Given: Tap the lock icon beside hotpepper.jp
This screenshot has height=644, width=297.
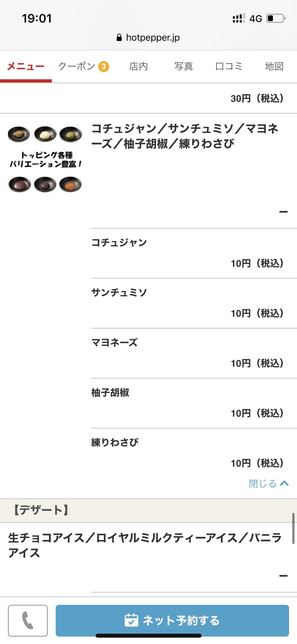Looking at the screenshot, I should coord(119,38).
